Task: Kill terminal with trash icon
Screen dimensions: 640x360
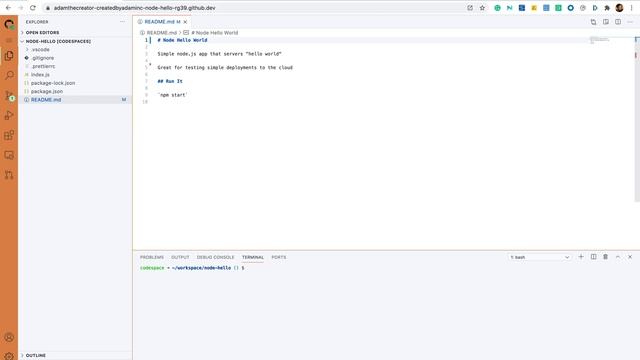Action: (605, 257)
